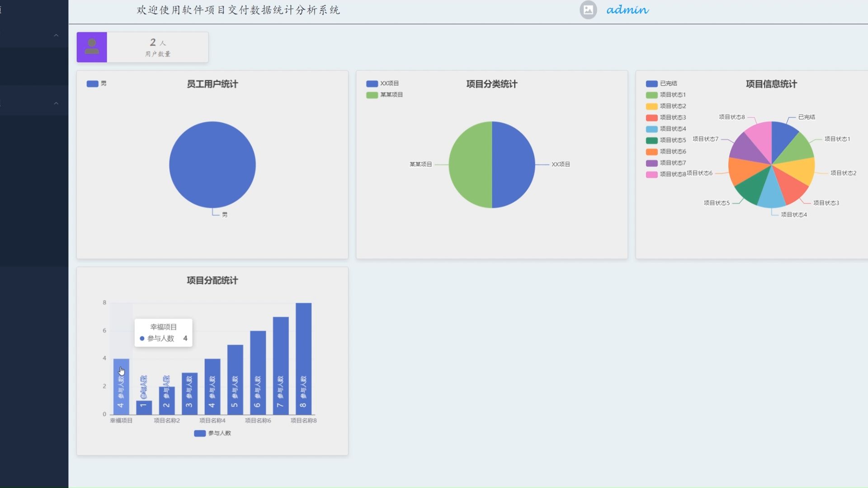The height and width of the screenshot is (488, 868).
Task: Click the red 项目状态3 pie slice
Action: (791, 186)
